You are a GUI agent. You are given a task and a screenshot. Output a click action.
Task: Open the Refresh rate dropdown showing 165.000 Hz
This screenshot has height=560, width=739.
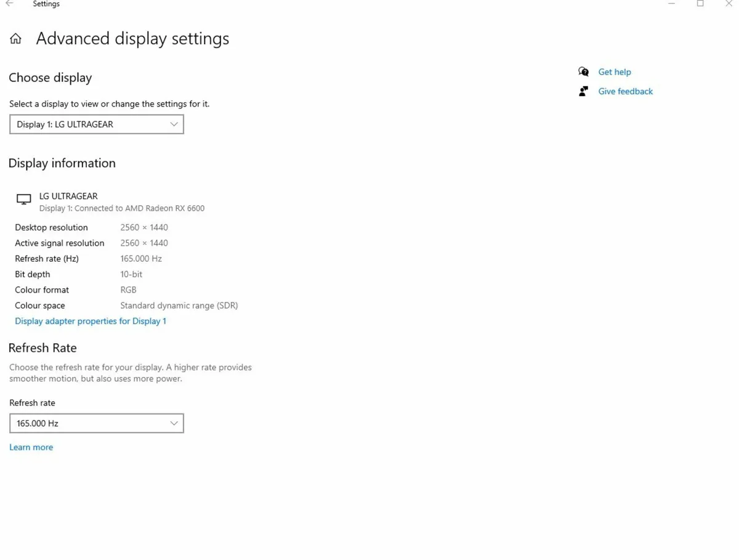[96, 423]
